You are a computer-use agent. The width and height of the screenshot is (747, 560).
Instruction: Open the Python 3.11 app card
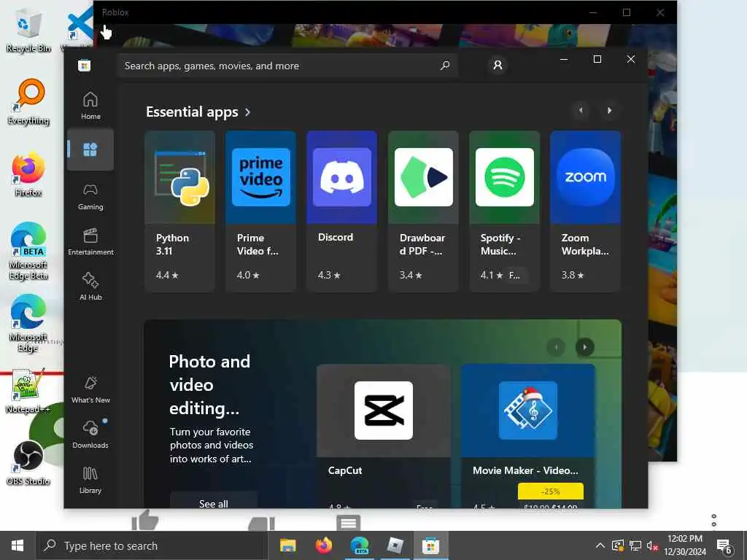(x=179, y=211)
